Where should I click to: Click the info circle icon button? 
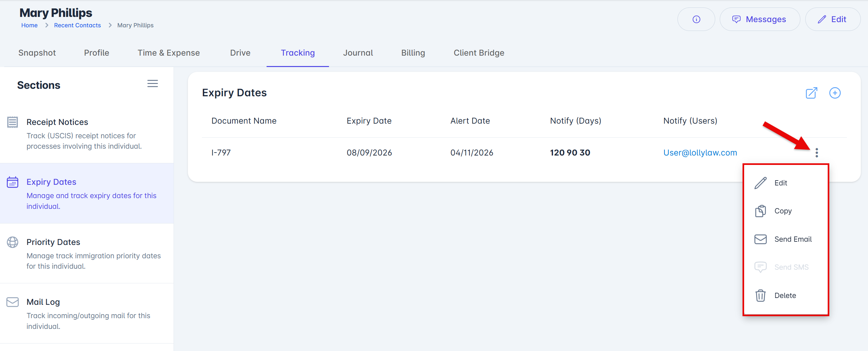tap(696, 19)
